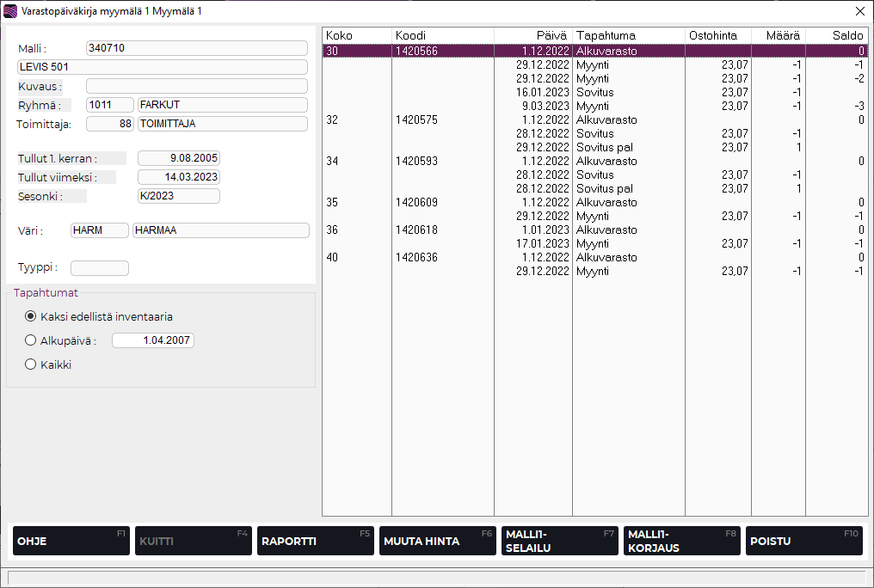The width and height of the screenshot is (874, 588).
Task: Click the Alkupäivä date field 1.04.2007
Action: click(153, 340)
